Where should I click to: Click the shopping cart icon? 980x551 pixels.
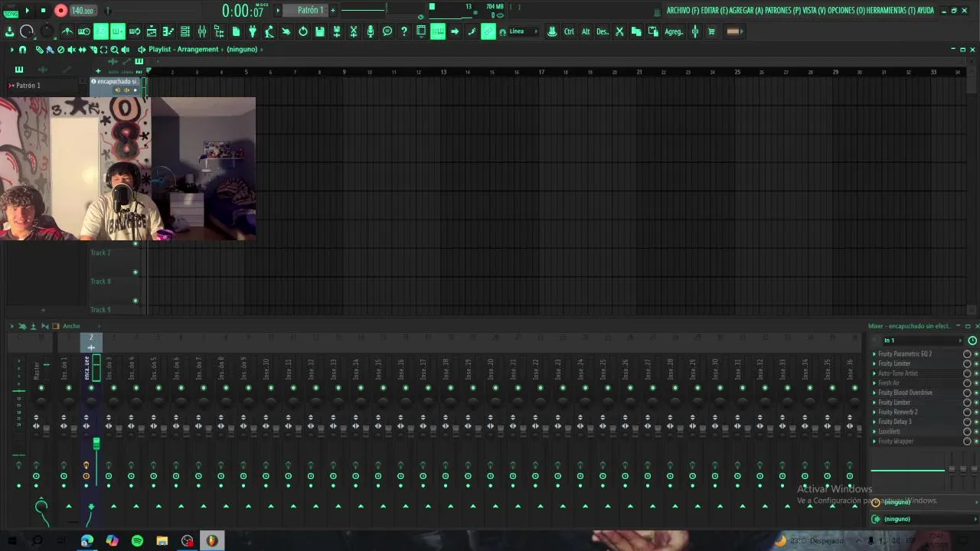point(711,31)
